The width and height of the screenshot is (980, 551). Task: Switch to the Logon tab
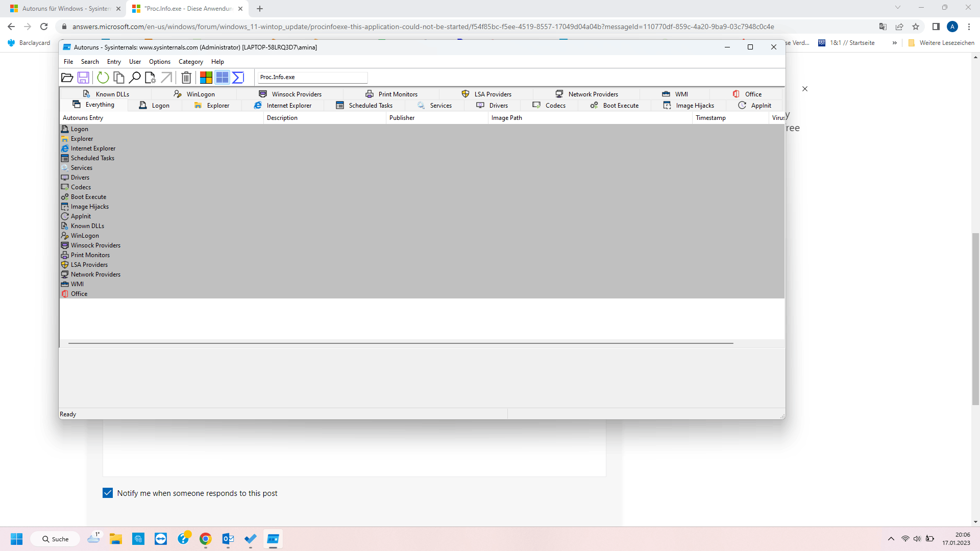[154, 106]
